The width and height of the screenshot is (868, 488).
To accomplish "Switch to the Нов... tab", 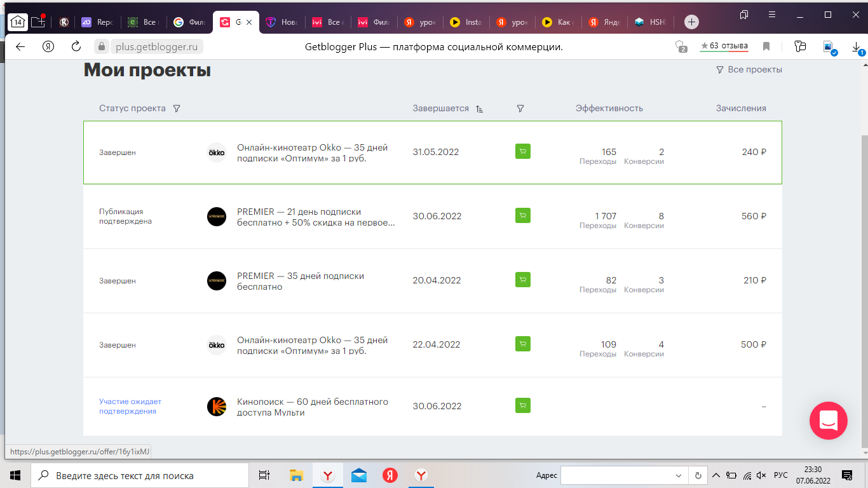I will [282, 22].
